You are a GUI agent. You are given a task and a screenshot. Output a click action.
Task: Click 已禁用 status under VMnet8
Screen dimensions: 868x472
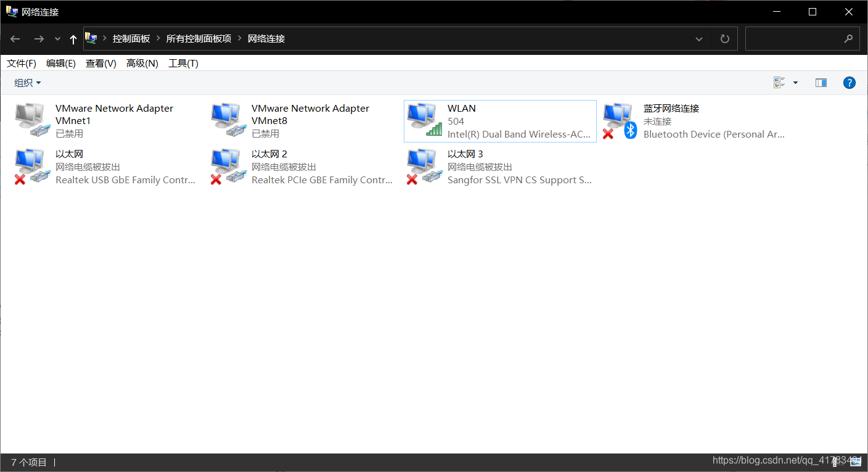tap(265, 134)
